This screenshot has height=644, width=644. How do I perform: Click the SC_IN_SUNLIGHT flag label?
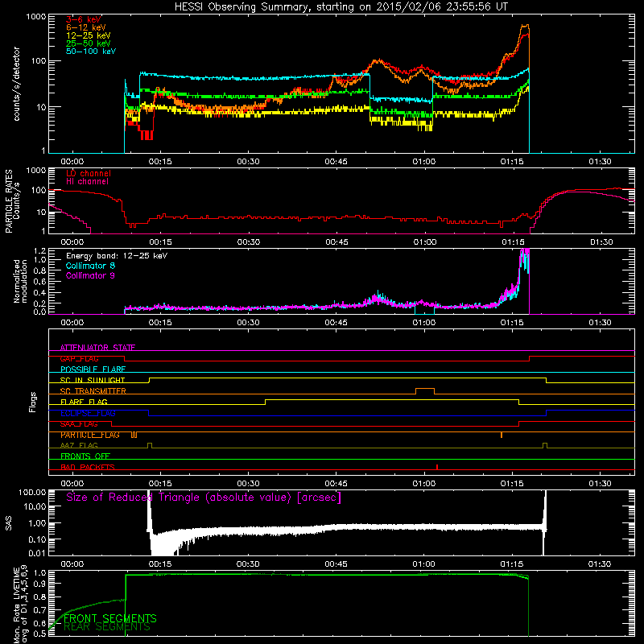(x=93, y=380)
